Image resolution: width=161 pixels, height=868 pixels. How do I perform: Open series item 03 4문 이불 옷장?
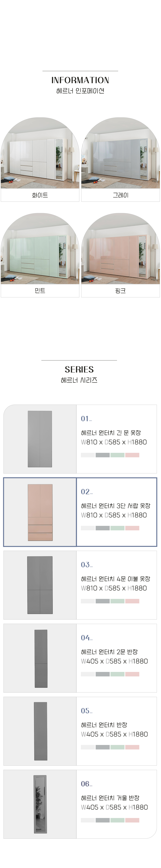tap(80, 585)
